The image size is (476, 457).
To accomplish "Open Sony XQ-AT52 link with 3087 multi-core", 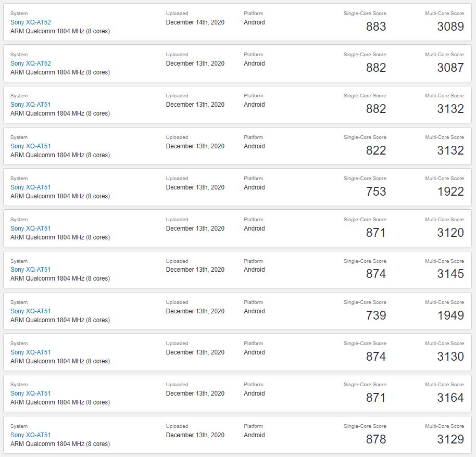I will tap(30, 63).
